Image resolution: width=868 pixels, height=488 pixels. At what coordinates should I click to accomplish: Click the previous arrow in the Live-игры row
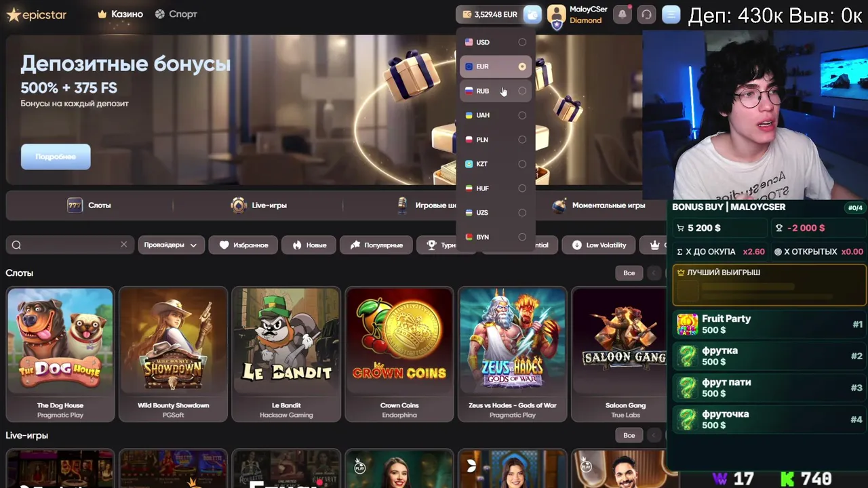point(654,435)
